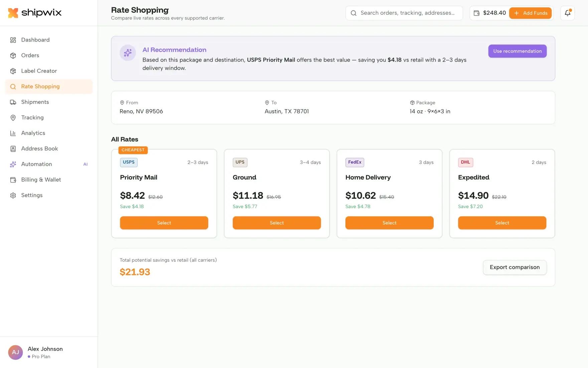Click the $10.62 Home Delivery price
Image resolution: width=588 pixels, height=368 pixels.
click(x=360, y=196)
